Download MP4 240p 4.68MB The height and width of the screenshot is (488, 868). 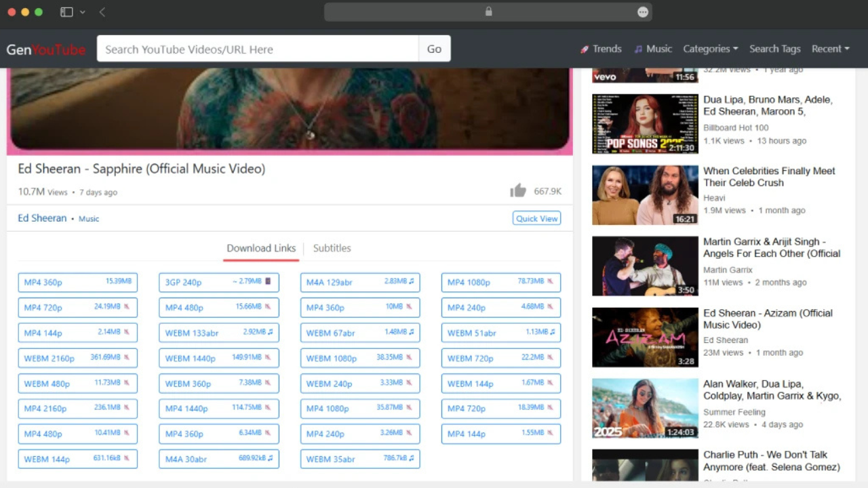click(501, 307)
